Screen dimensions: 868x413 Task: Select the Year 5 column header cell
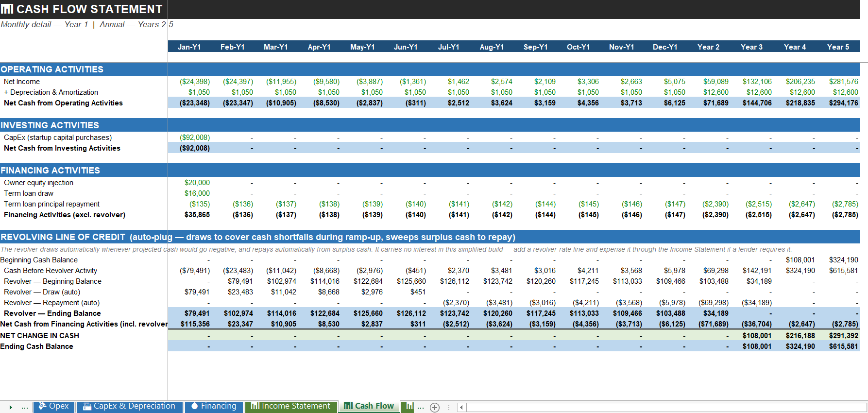[x=838, y=47]
